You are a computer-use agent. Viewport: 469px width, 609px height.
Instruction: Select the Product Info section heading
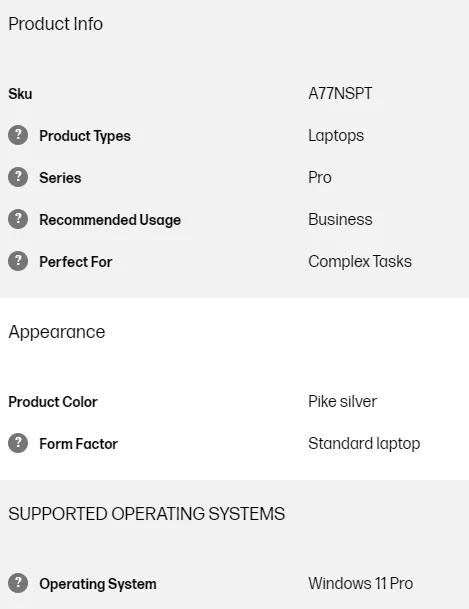click(56, 24)
